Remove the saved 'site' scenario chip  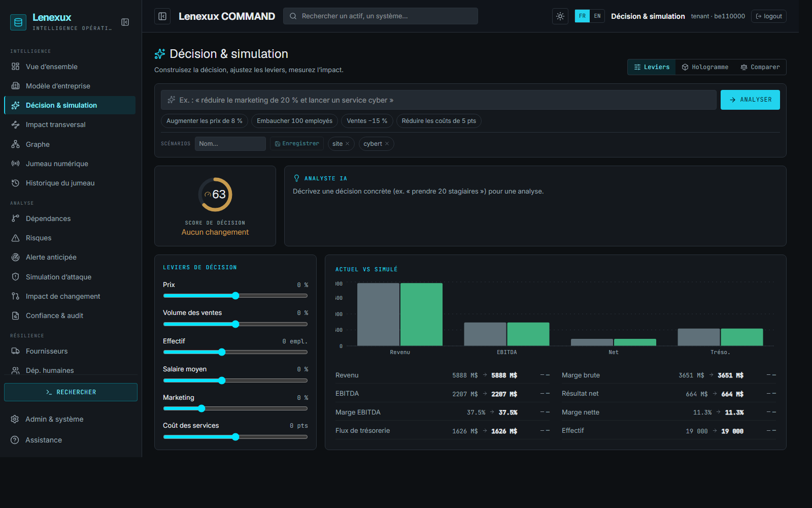pos(348,144)
